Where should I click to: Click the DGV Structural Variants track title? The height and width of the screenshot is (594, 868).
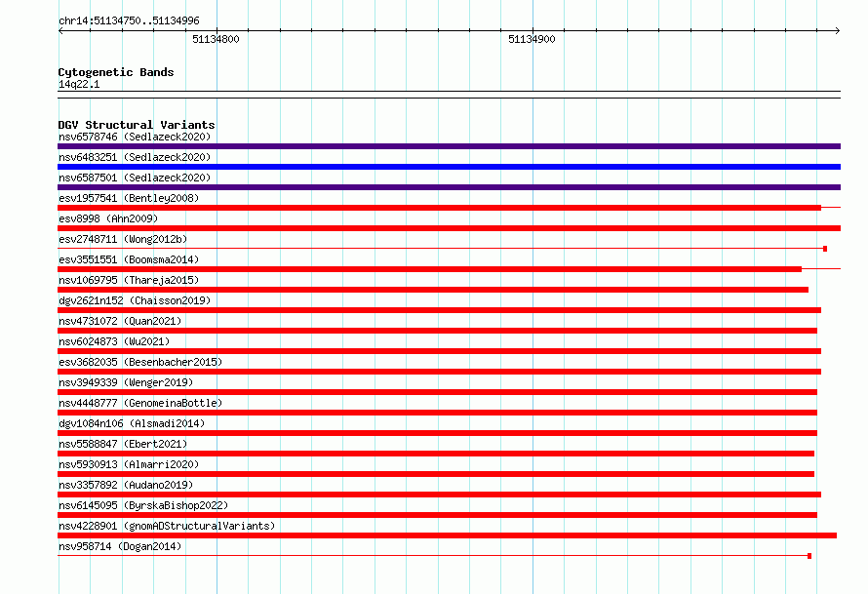(137, 125)
